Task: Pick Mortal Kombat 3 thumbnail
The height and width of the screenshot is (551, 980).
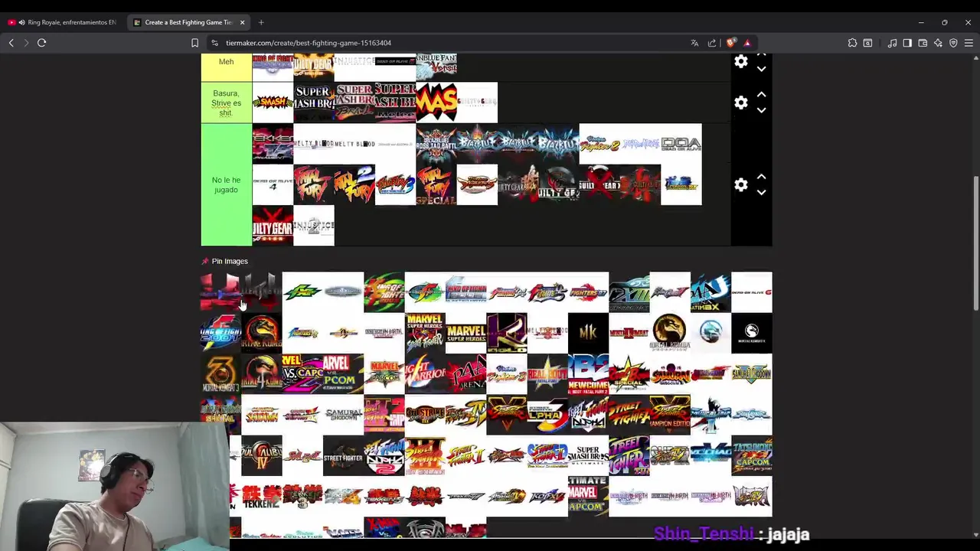Action: point(220,374)
